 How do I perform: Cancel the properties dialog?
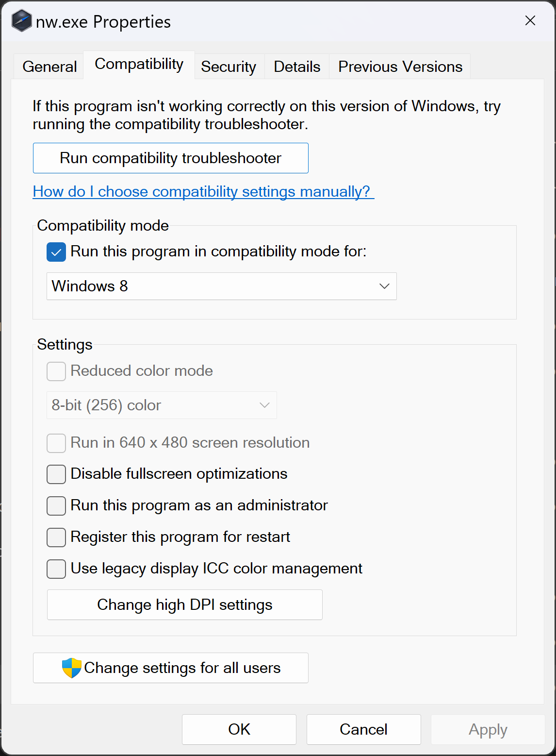pos(363,729)
